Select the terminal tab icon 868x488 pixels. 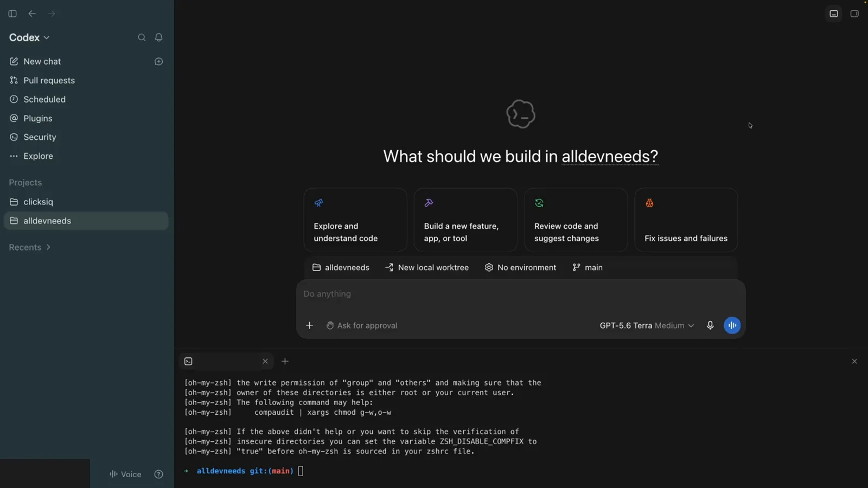click(x=189, y=361)
